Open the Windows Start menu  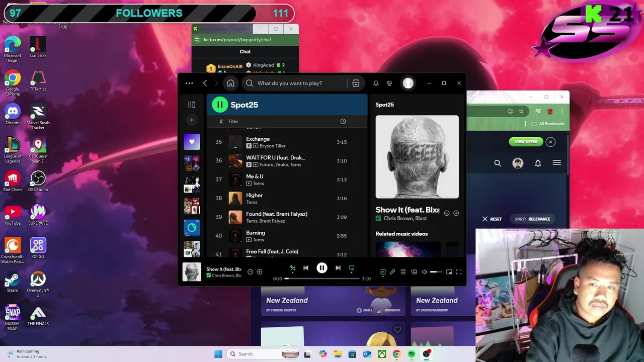pyautogui.click(x=218, y=354)
